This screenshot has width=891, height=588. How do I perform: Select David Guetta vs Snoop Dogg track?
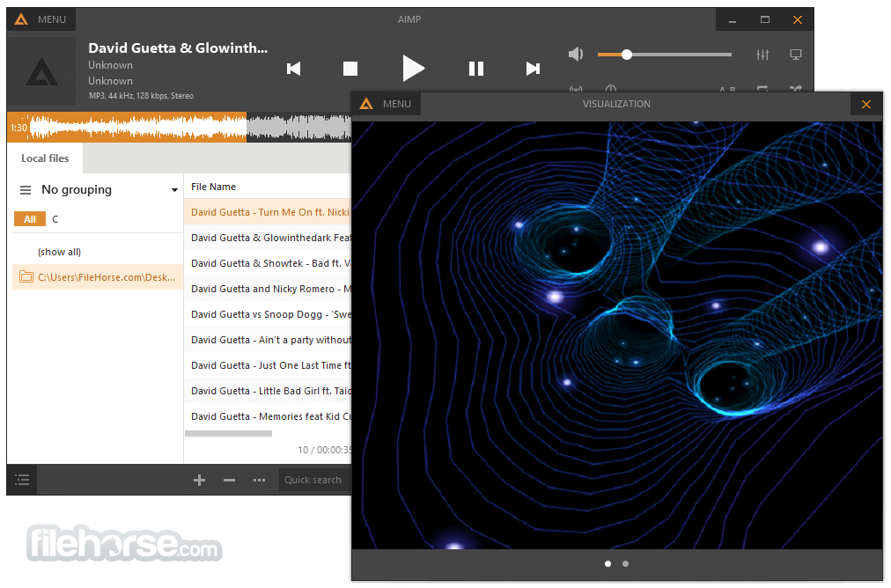point(269,314)
